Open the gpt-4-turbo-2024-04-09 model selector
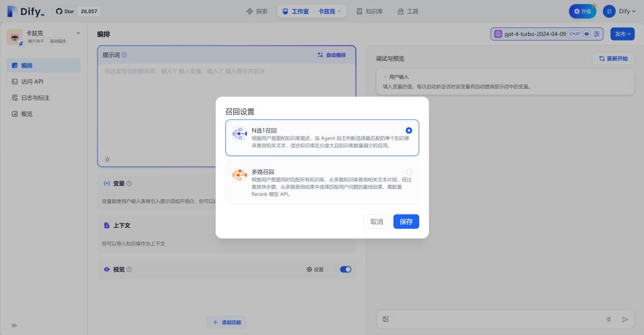Screen dimensions: 644x335 point(534,34)
